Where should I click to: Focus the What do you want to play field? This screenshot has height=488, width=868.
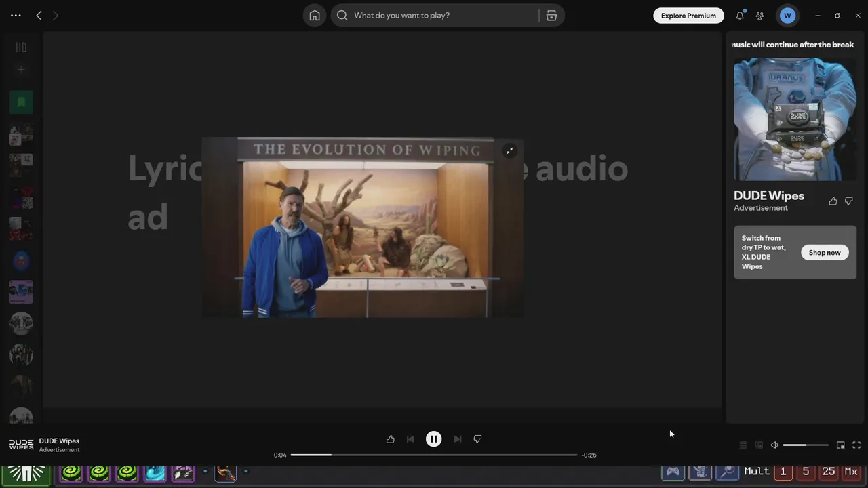(434, 16)
